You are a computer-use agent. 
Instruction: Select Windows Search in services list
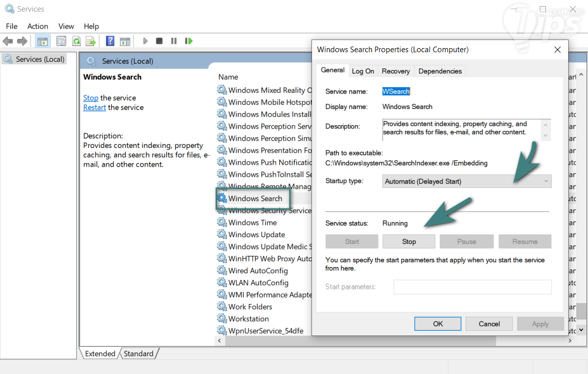tap(255, 198)
